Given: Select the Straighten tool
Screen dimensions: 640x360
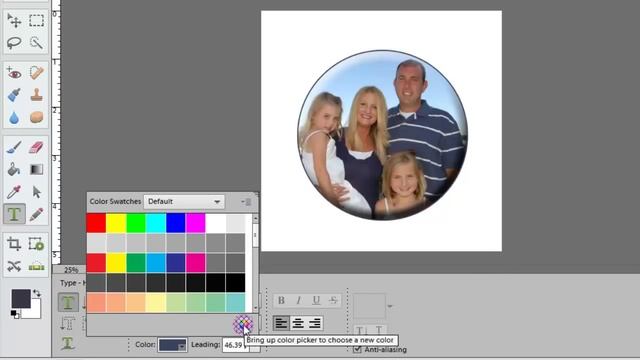Looking at the screenshot, I should (36, 267).
